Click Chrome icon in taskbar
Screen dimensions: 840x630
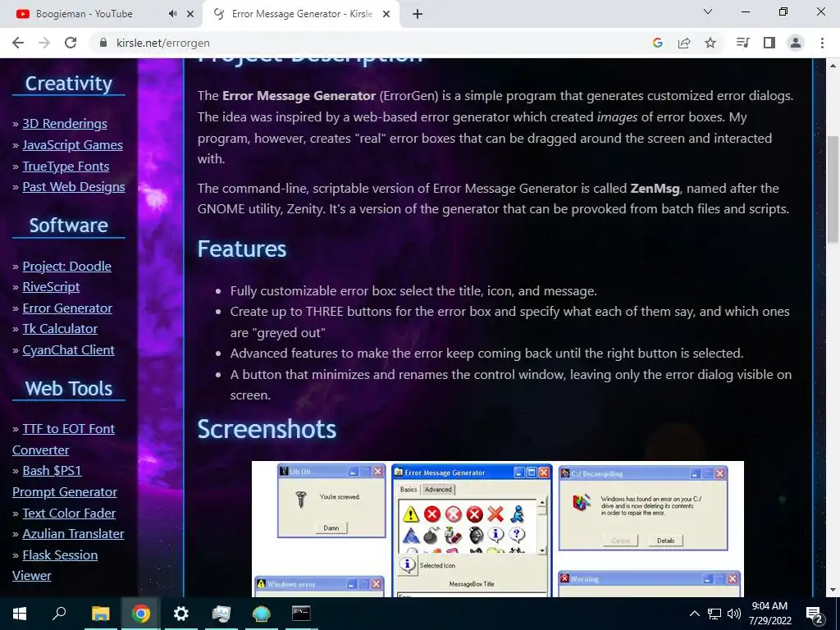point(141,614)
